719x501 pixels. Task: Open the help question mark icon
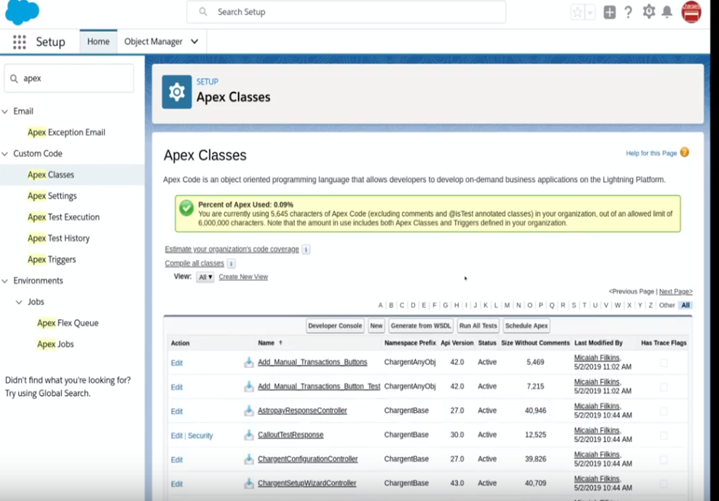[628, 12]
